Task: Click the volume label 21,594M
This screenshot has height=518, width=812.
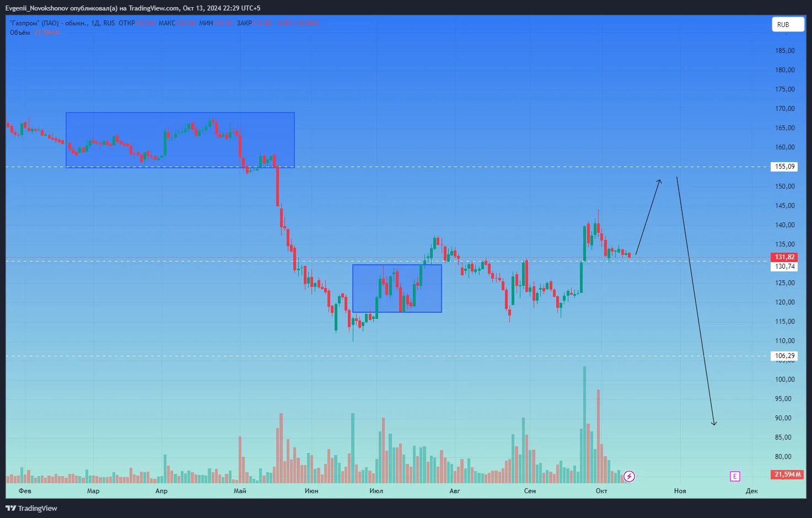Action: point(788,474)
